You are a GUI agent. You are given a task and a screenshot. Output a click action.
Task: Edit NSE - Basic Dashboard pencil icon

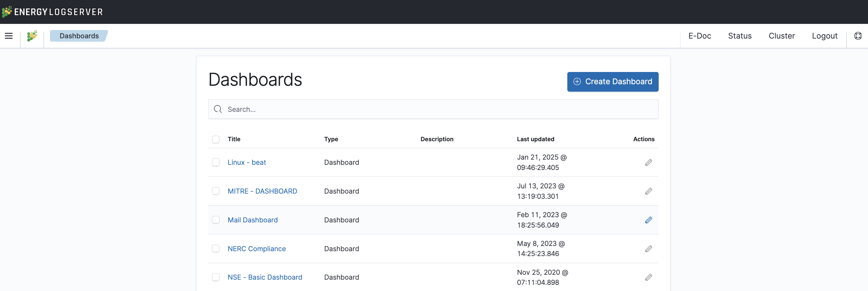click(x=648, y=277)
